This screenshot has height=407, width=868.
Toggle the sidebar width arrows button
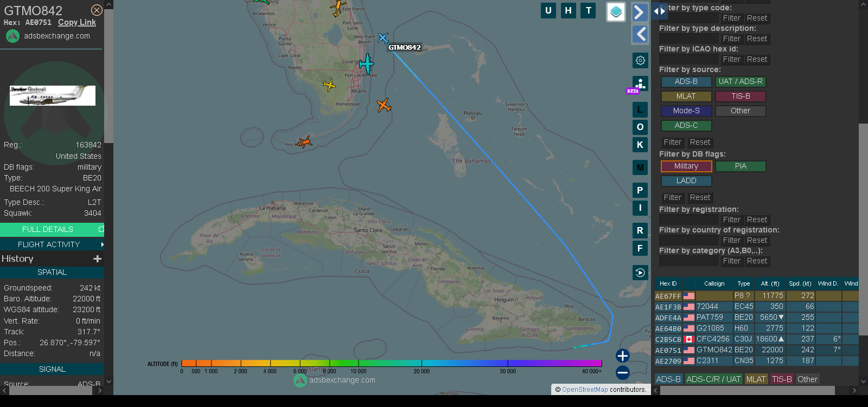tap(659, 11)
